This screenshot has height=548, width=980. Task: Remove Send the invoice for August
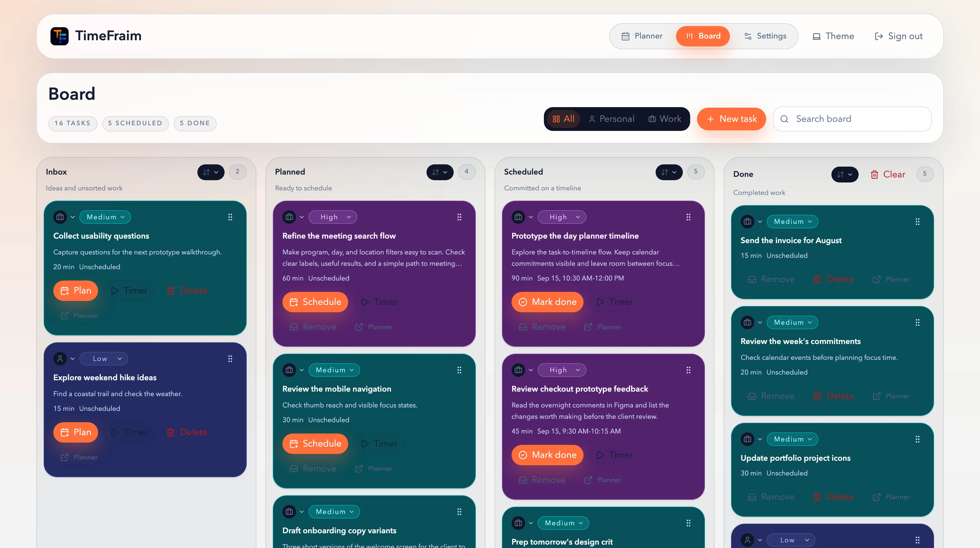771,280
